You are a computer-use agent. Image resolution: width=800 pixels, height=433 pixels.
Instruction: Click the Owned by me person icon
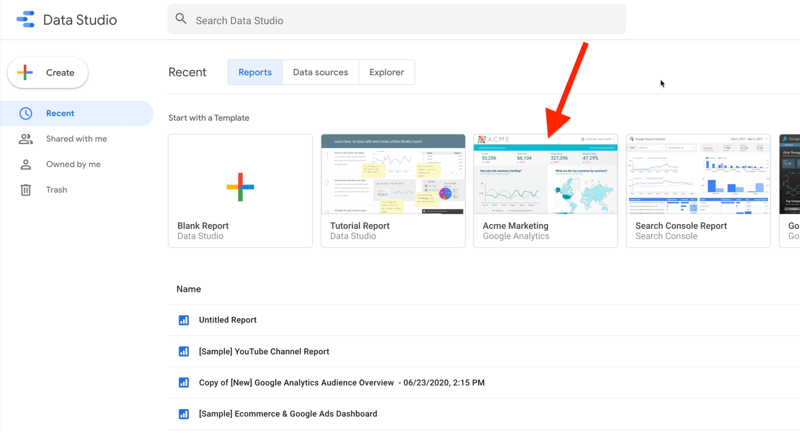pos(26,164)
